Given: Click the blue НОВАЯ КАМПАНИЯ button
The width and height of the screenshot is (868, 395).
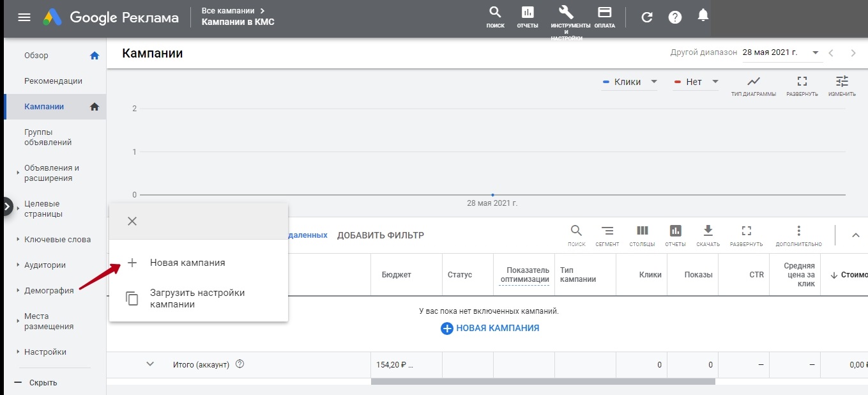Looking at the screenshot, I should click(490, 328).
